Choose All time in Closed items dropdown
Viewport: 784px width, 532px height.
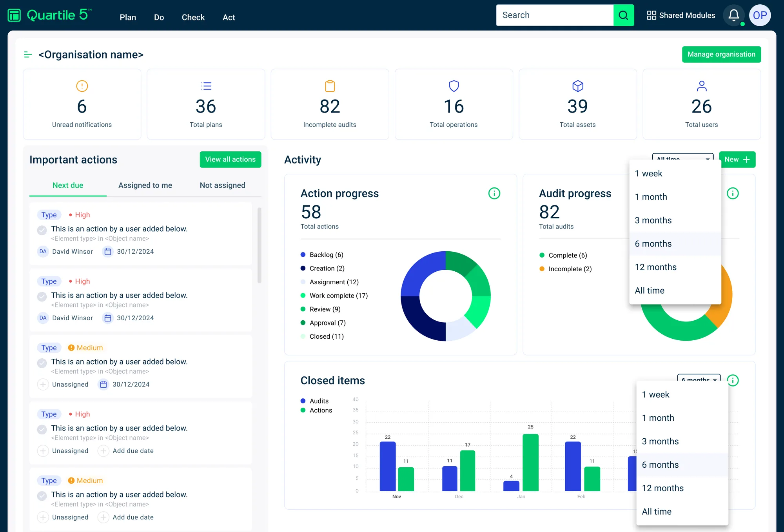coord(682,512)
